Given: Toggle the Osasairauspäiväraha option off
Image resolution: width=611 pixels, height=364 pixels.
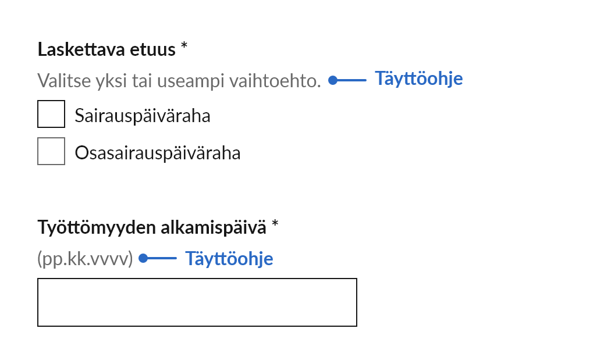Looking at the screenshot, I should point(51,151).
